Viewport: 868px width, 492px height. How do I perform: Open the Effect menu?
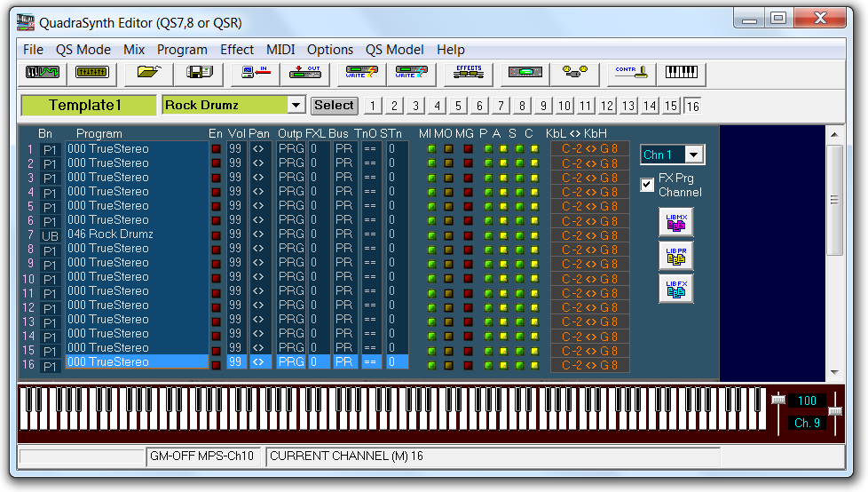click(237, 50)
